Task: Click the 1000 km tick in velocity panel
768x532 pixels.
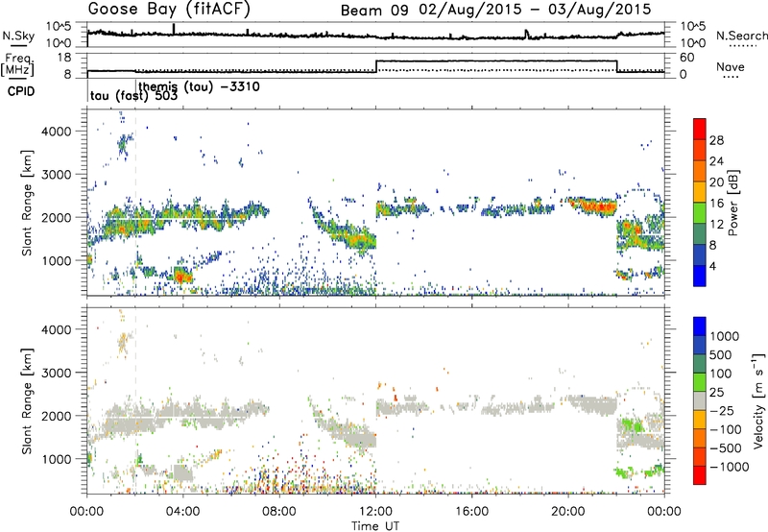Action: tap(56, 459)
